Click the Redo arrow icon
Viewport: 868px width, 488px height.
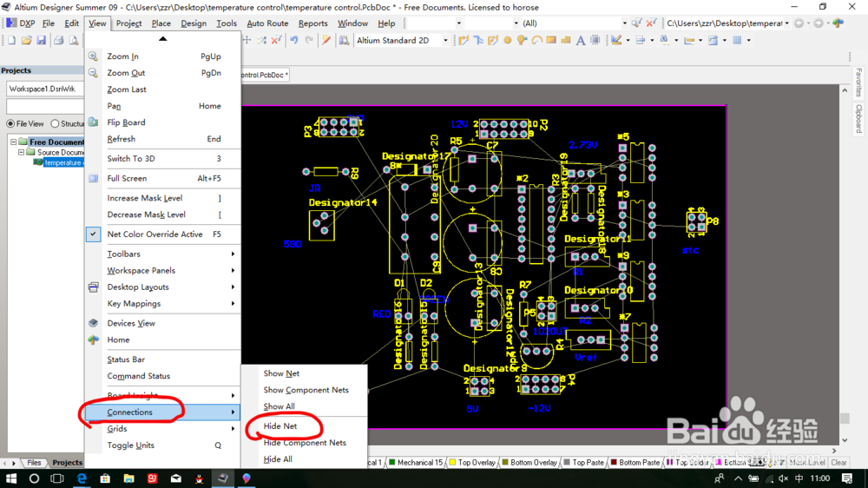click(309, 41)
